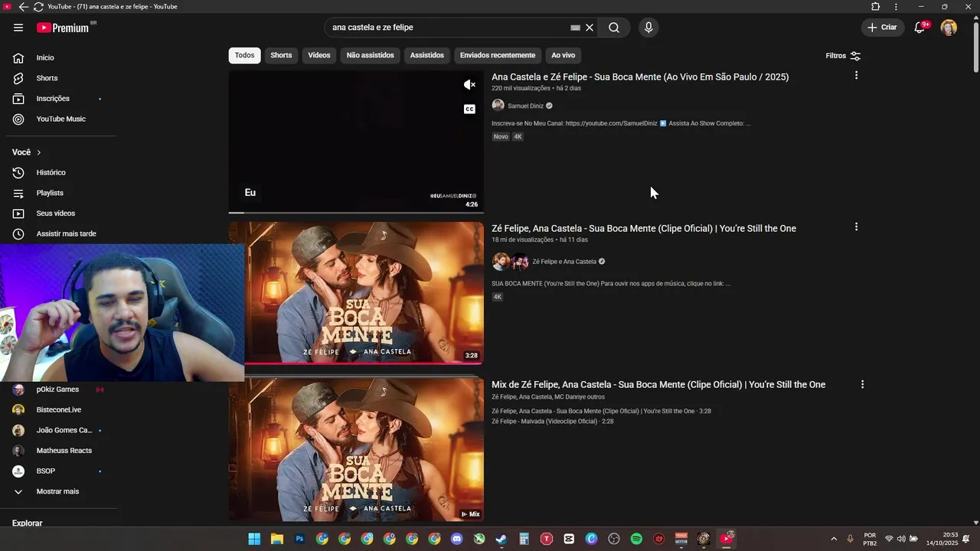Open Calculator from the taskbar

pyautogui.click(x=524, y=539)
